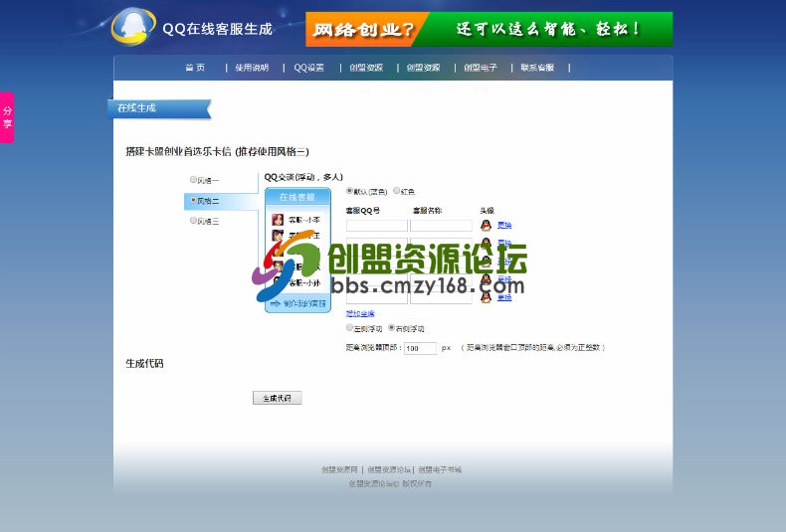Open 创盟电子书城 footer link
This screenshot has width=786, height=532.
click(440, 470)
